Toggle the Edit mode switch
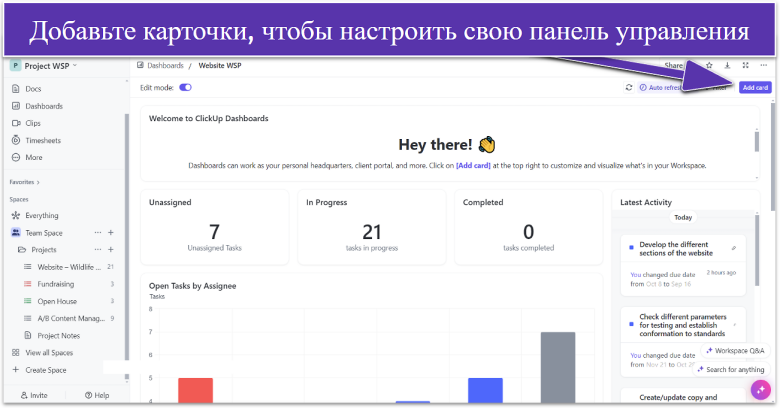The width and height of the screenshot is (780, 408). coord(186,88)
